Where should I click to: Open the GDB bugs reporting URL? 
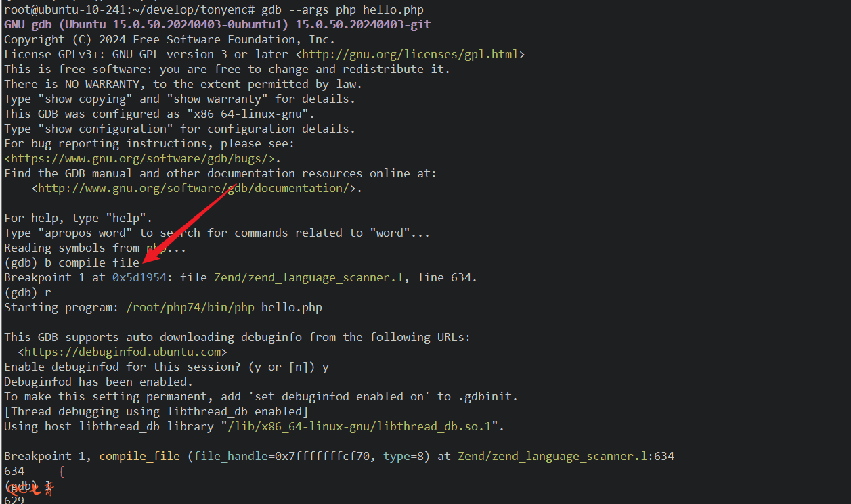point(142,158)
